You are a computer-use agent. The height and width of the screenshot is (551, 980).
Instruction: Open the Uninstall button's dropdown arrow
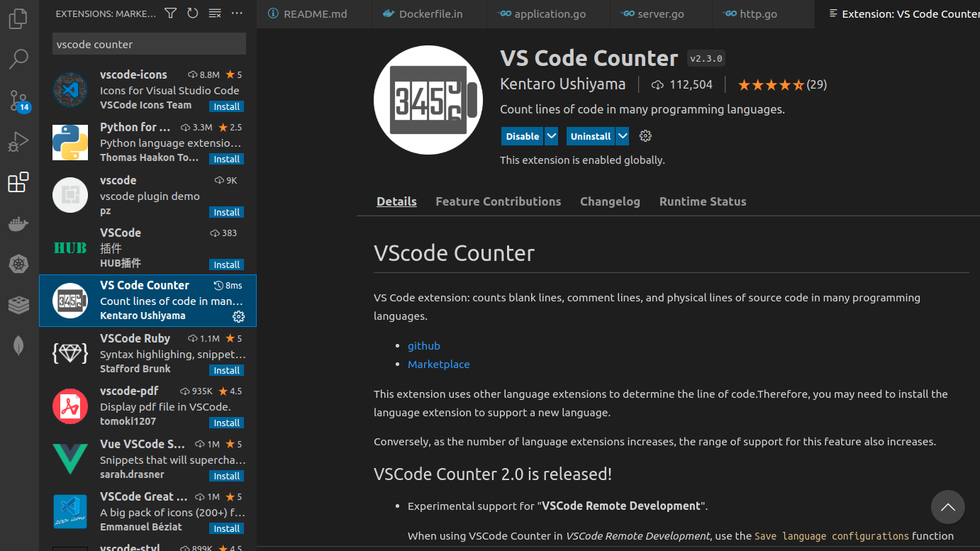click(622, 135)
